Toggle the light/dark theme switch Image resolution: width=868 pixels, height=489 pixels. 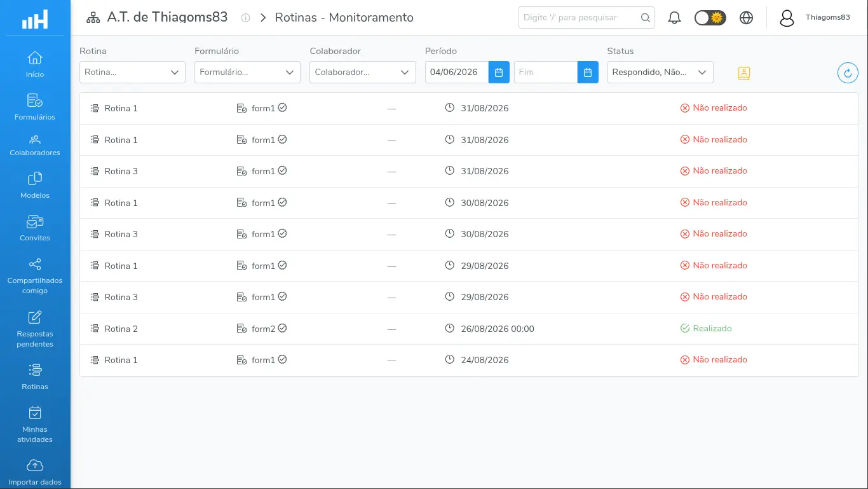710,18
